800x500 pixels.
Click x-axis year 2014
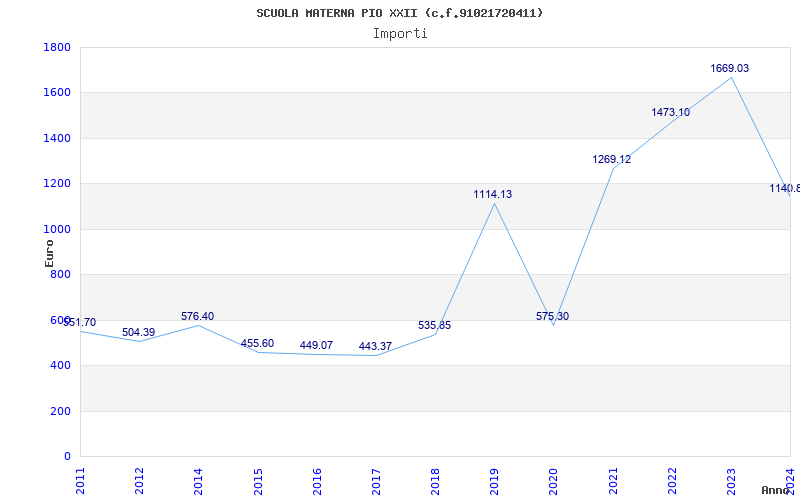click(x=198, y=481)
